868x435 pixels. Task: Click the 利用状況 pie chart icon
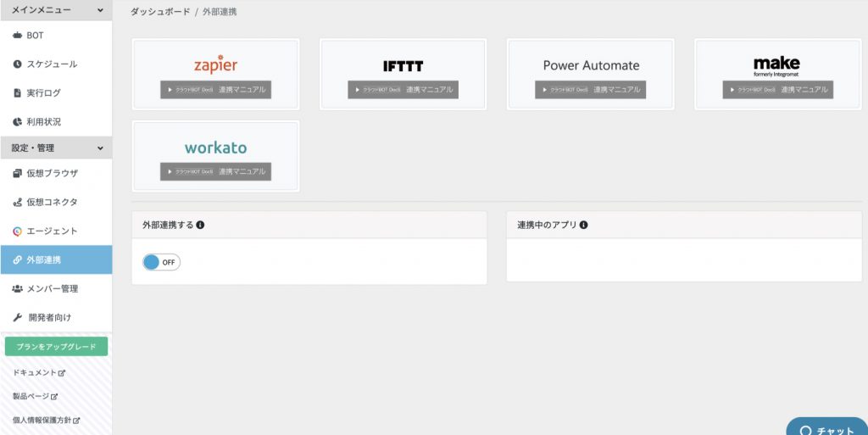[17, 122]
